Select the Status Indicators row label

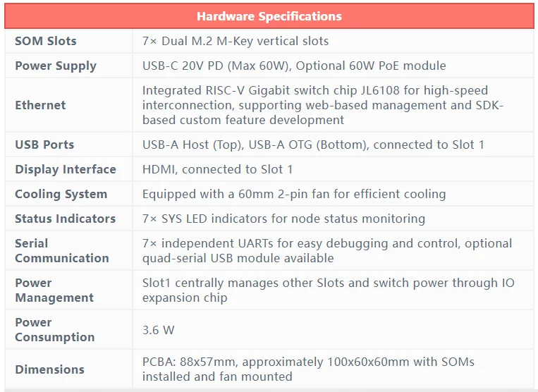pos(66,219)
